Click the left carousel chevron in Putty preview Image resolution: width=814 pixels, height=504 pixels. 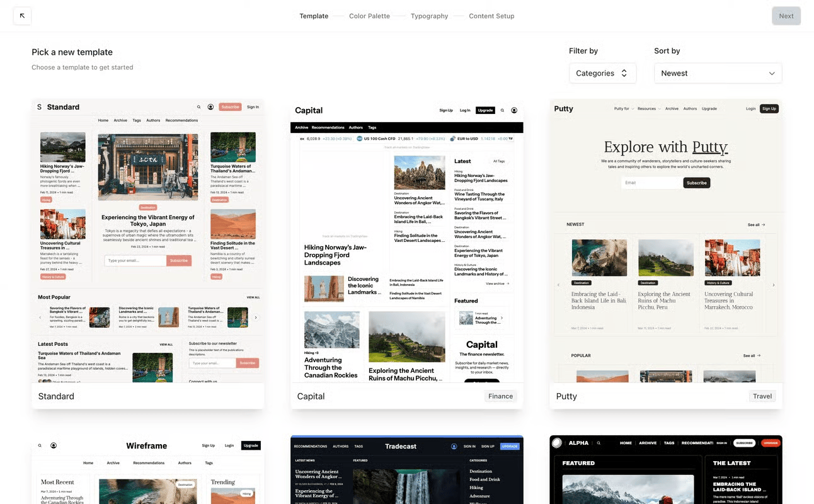558,285
